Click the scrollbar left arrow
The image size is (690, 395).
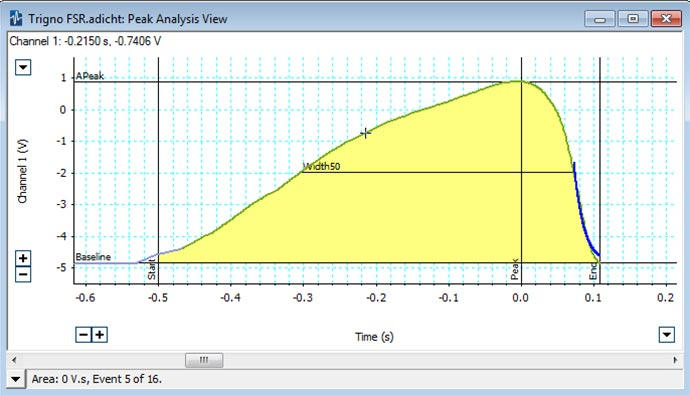pos(14,360)
